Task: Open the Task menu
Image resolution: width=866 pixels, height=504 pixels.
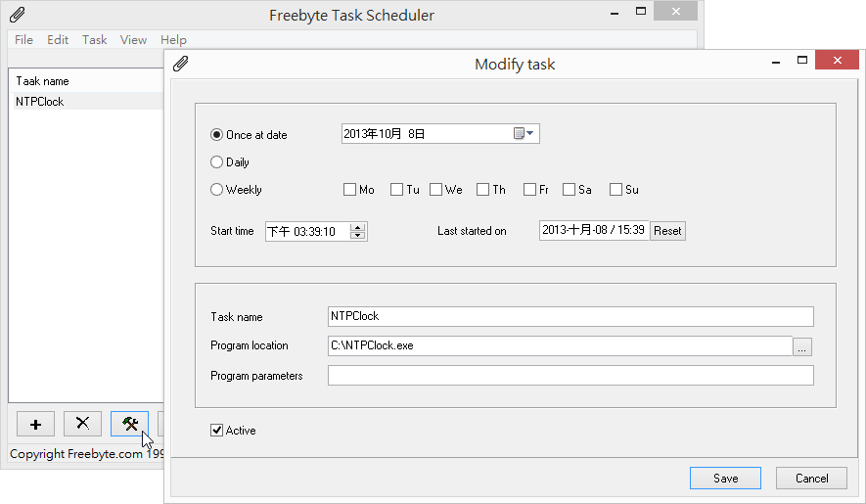Action: coord(95,40)
